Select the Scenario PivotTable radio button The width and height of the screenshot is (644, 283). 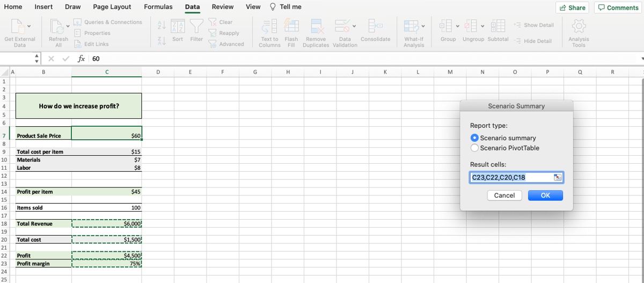pos(474,148)
